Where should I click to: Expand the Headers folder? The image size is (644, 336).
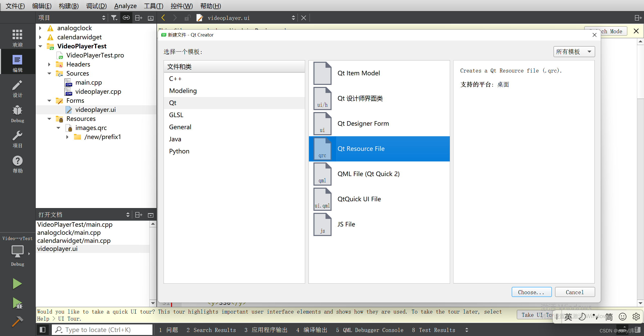click(x=49, y=64)
